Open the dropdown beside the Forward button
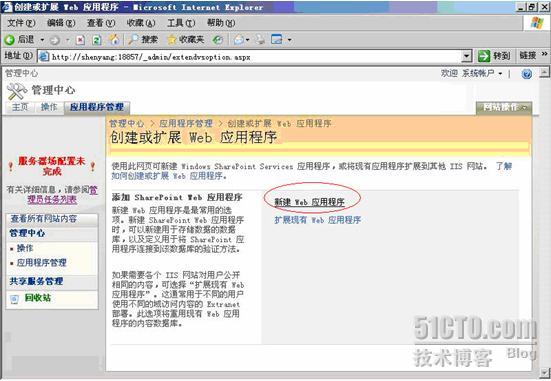 (67, 40)
